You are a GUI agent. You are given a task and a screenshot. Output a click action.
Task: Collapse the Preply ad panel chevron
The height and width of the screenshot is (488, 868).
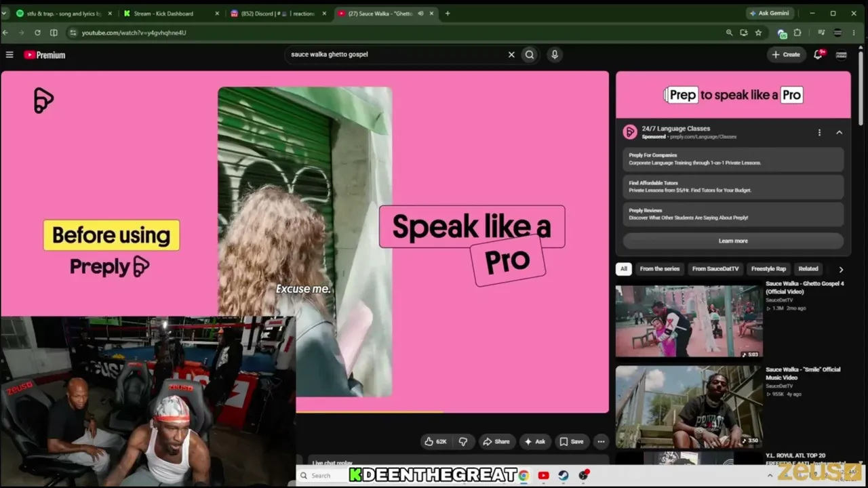tap(839, 133)
